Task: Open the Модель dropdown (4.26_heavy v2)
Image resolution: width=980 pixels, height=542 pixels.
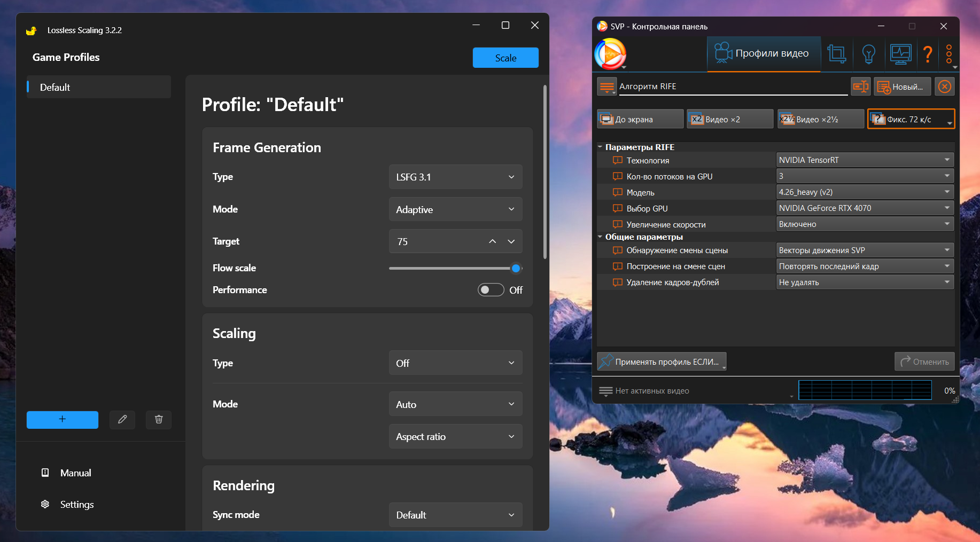Action: [x=865, y=192]
